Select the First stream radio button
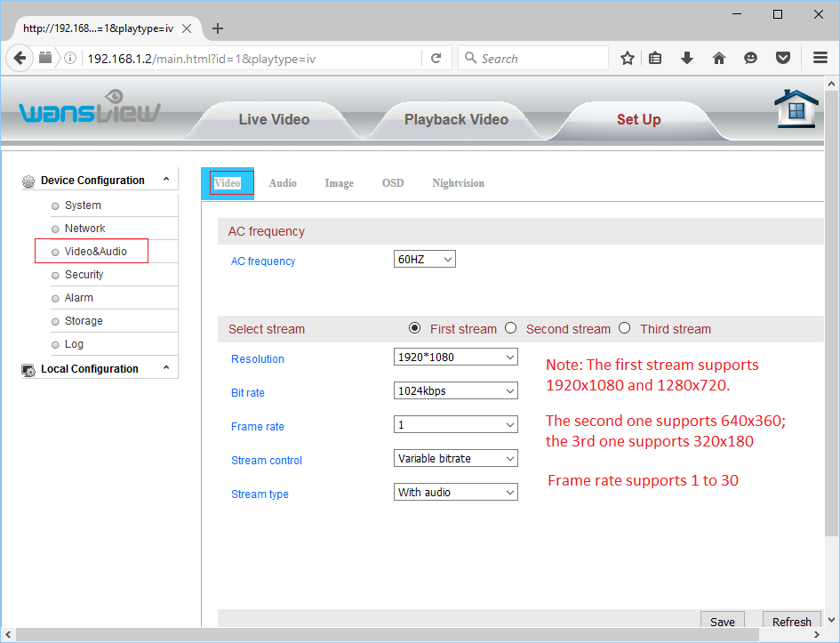The width and height of the screenshot is (840, 643). click(415, 328)
